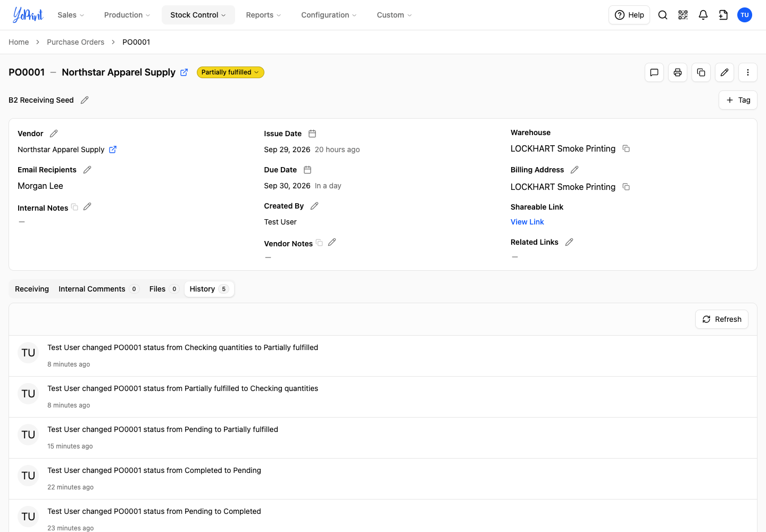Viewport: 766px width, 532px height.
Task: Edit the B2 Receiving Seed title
Action: [85, 100]
